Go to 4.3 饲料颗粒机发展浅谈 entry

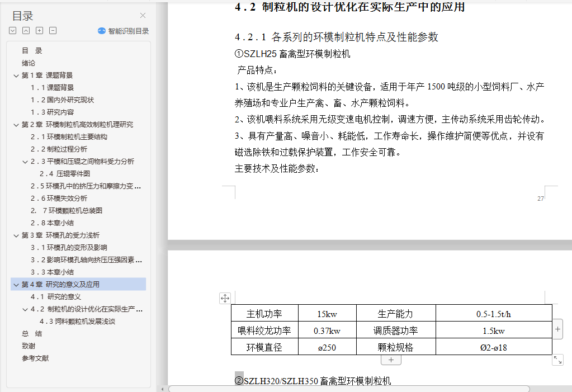(77, 322)
